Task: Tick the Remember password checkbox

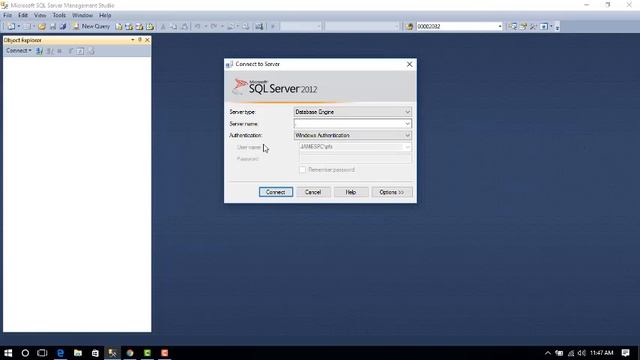Action: [x=302, y=170]
